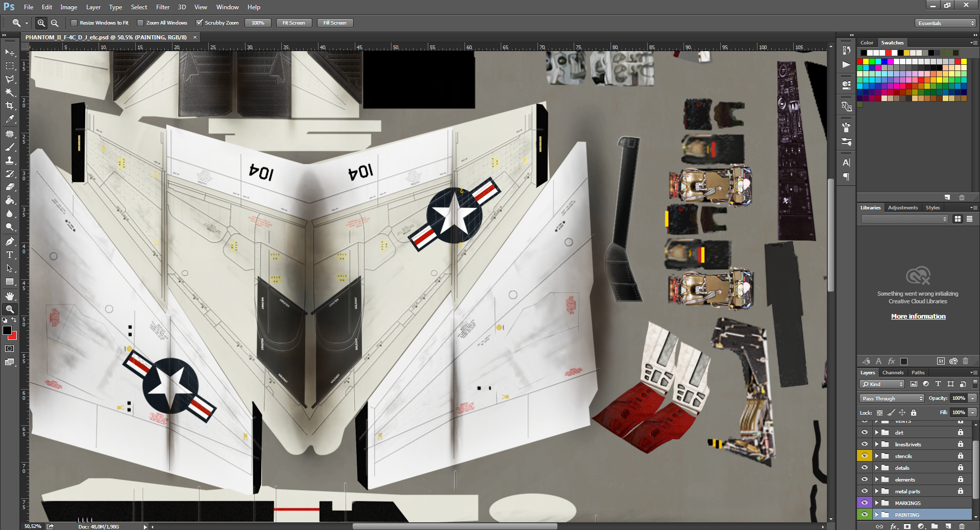Create a new group folder in Layers panel
Image resolution: width=980 pixels, height=530 pixels.
pyautogui.click(x=934, y=526)
